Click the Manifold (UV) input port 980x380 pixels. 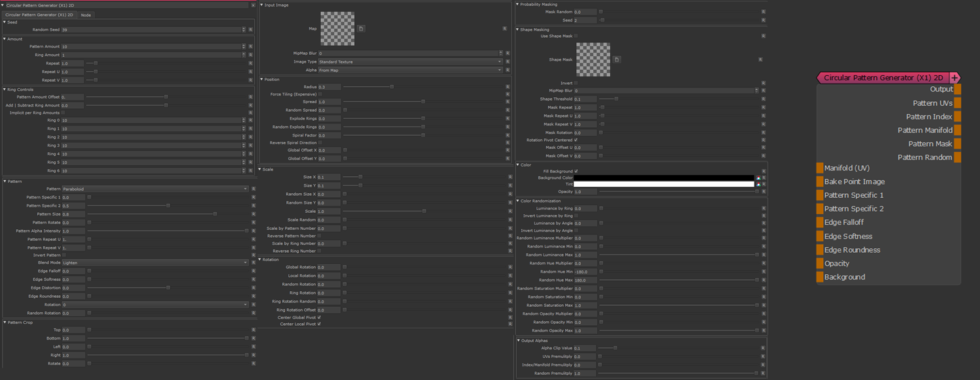click(820, 168)
